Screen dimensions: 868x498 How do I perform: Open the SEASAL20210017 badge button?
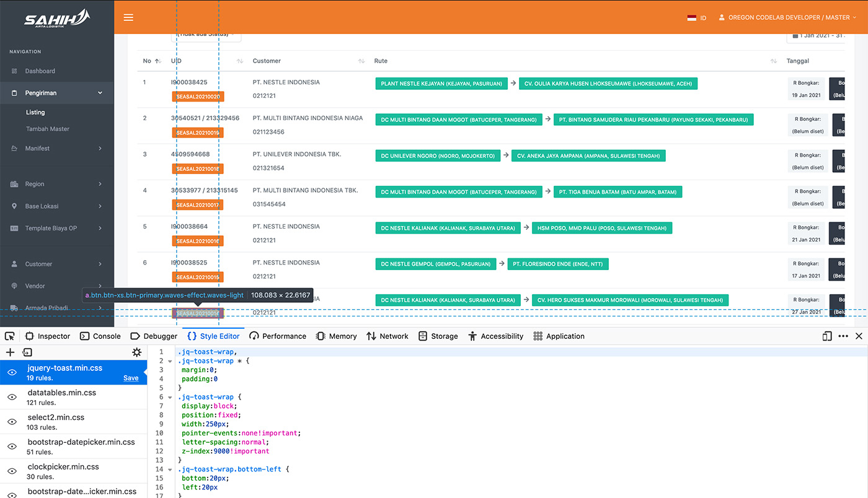(x=198, y=204)
